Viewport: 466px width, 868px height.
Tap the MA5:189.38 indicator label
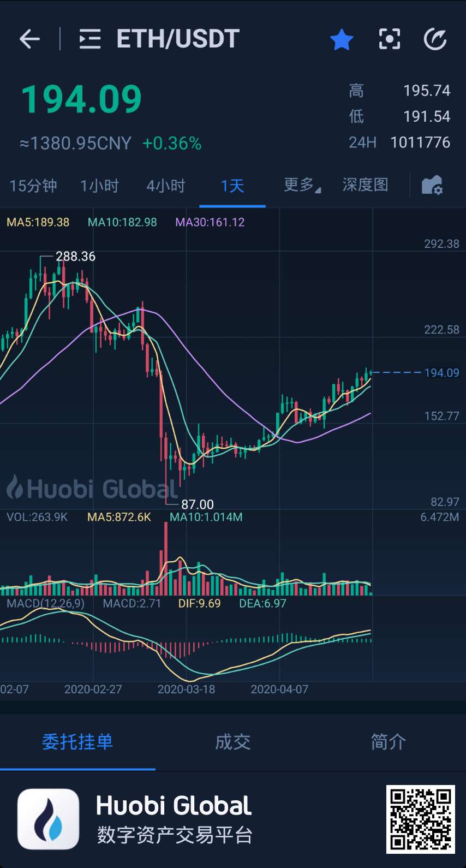pyautogui.click(x=38, y=222)
